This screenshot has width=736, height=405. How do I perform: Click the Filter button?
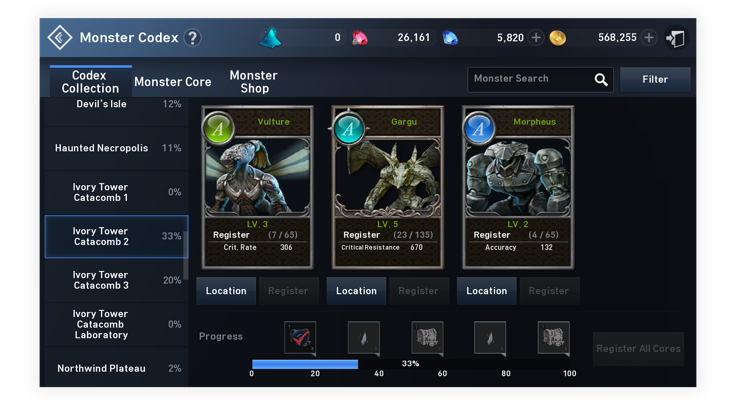coord(655,79)
